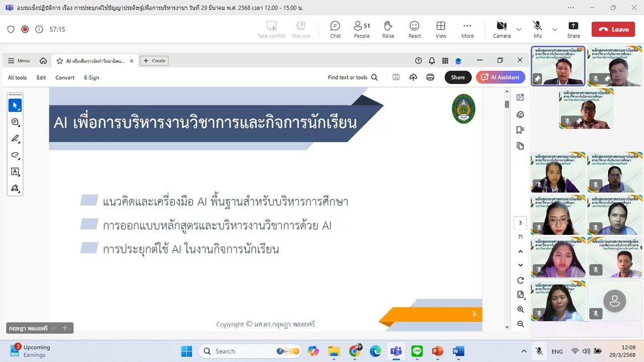Image resolution: width=644 pixels, height=362 pixels.
Task: Click the PDF vertical scrollbar thumb
Action: coord(507,104)
